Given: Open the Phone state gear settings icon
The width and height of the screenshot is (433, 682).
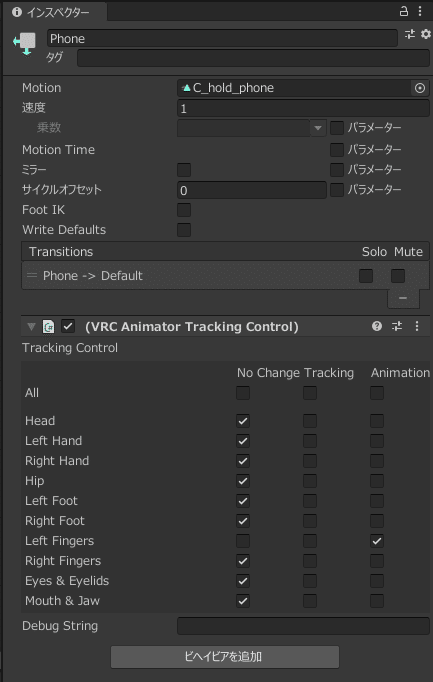Looking at the screenshot, I should [x=426, y=34].
